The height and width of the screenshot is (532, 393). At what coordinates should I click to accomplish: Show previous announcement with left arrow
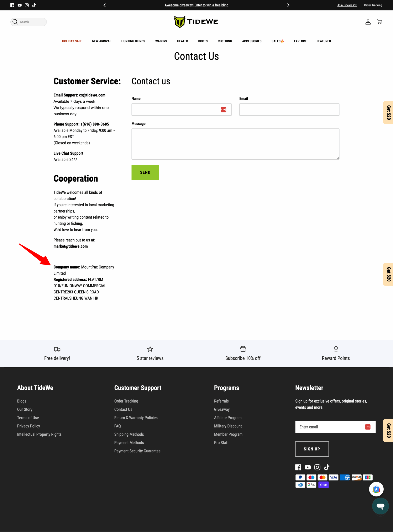coord(104,5)
